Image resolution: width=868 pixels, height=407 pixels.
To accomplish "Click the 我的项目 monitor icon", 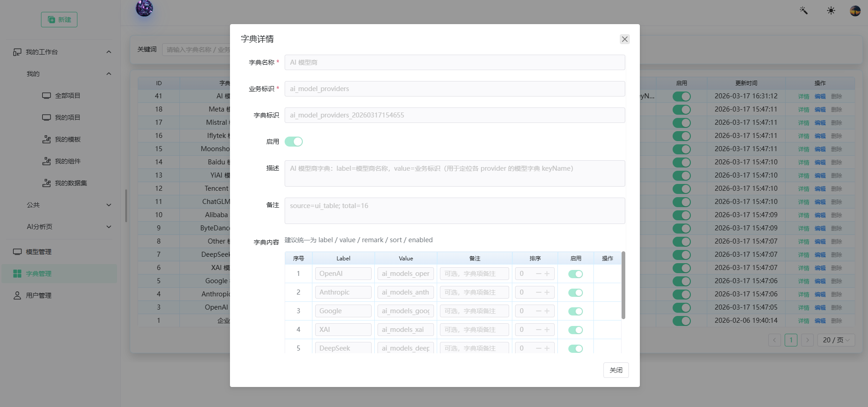I will 46,117.
